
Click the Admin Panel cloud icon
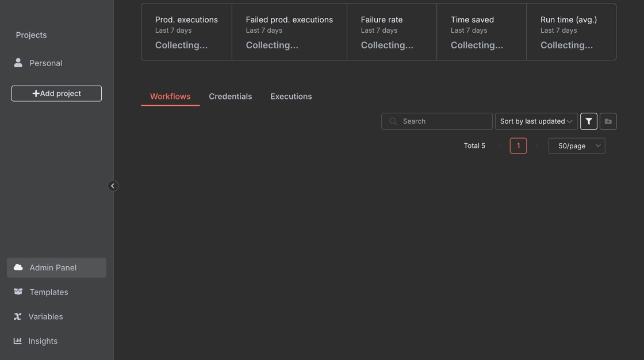(x=18, y=267)
